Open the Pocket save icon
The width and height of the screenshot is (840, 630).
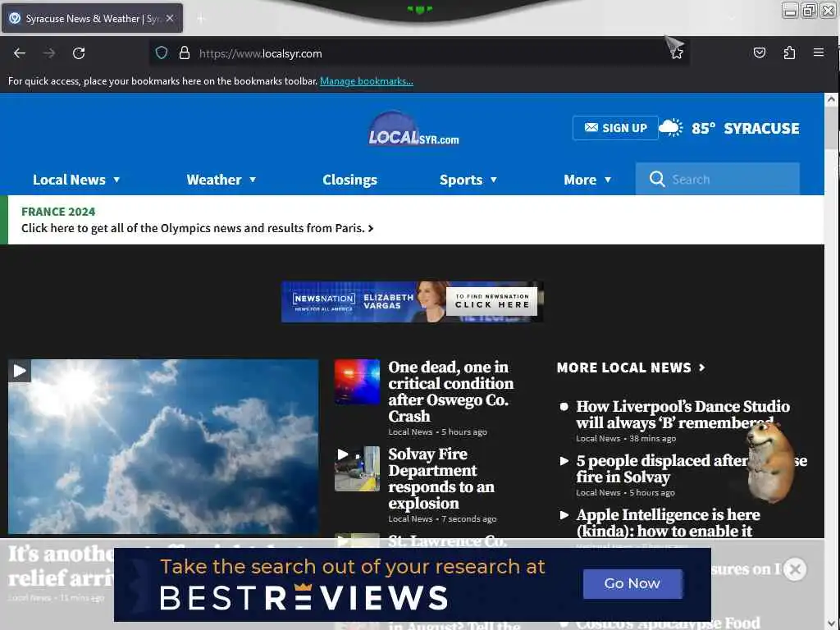[x=759, y=52]
